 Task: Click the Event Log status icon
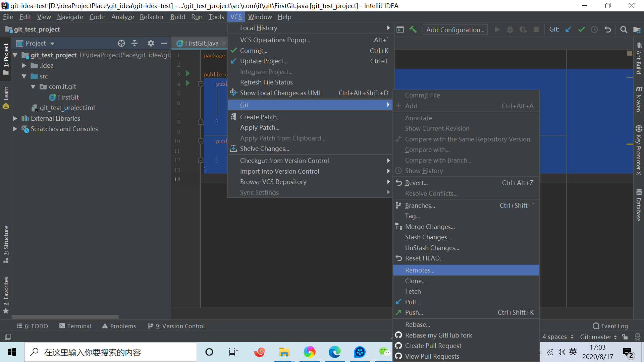596,326
